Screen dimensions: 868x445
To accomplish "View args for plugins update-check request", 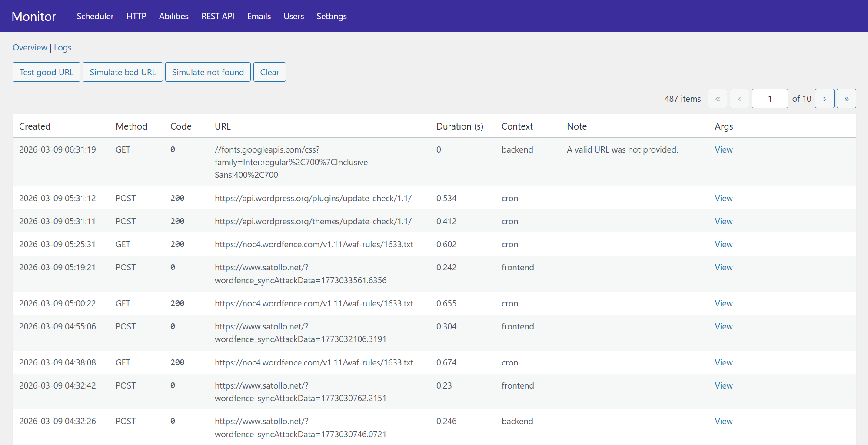I will tap(723, 198).
